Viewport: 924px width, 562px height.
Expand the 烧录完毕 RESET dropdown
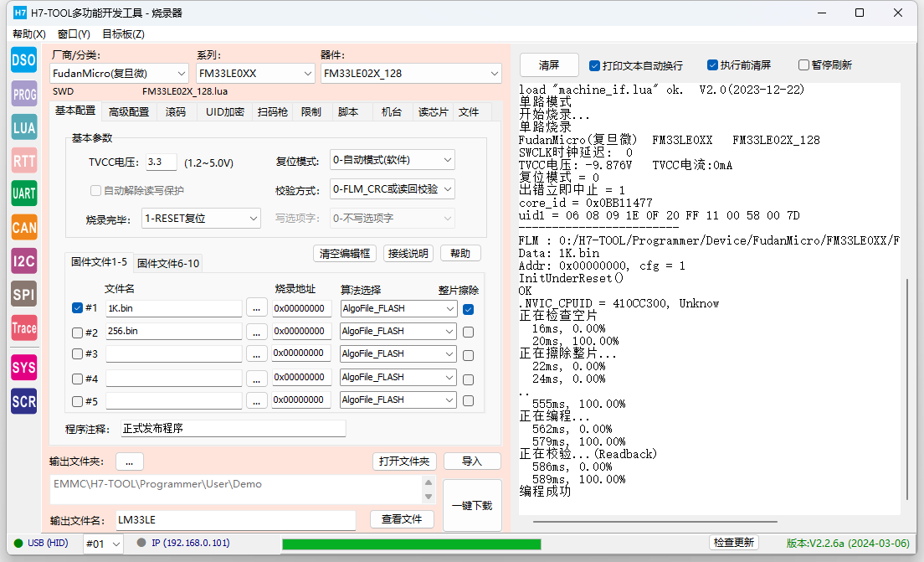[x=201, y=219]
